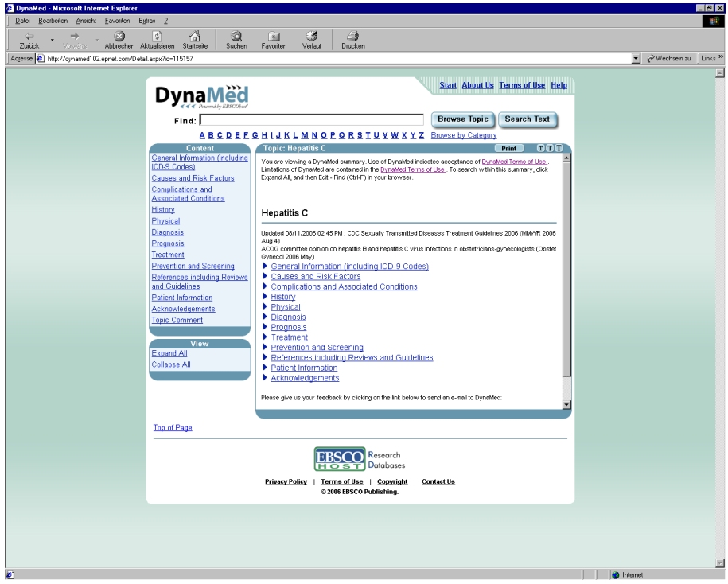Image resolution: width=728 pixels, height=584 pixels.
Task: Click the medium text size T icon
Action: pos(550,148)
